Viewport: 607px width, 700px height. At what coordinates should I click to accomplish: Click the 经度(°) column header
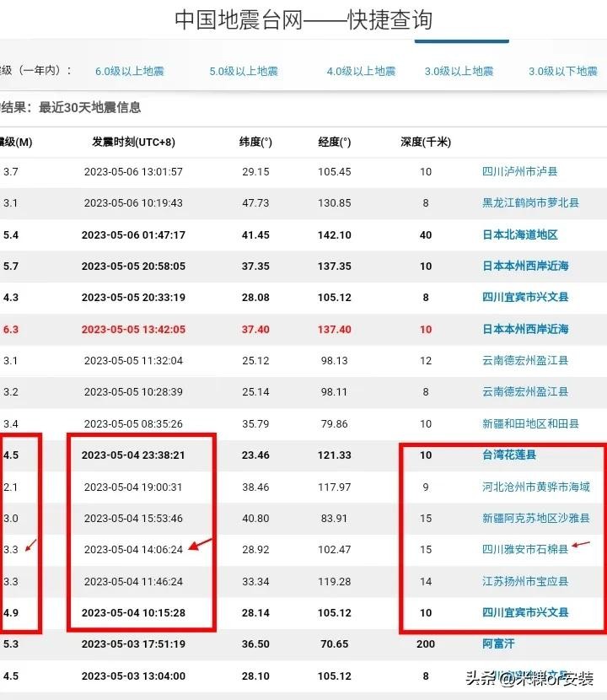point(335,142)
